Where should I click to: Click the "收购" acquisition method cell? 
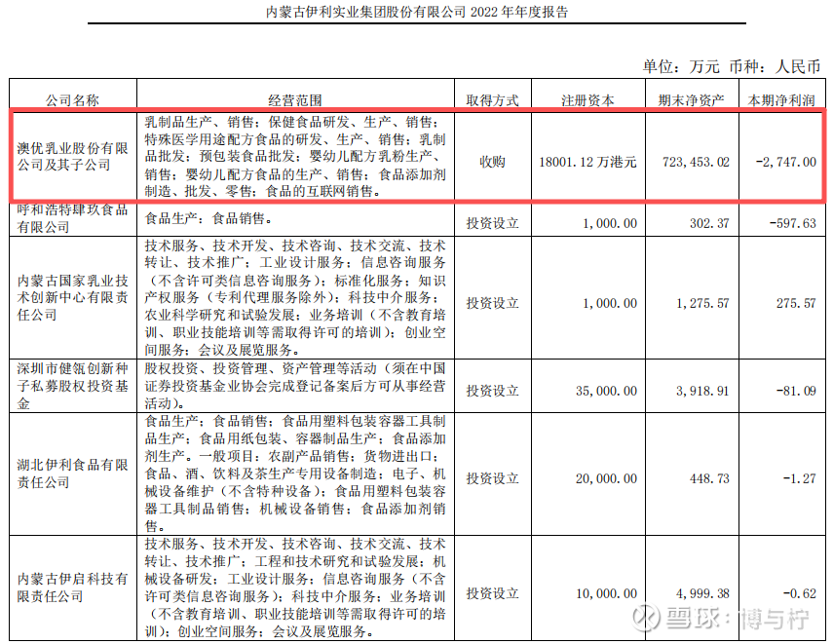click(x=492, y=162)
